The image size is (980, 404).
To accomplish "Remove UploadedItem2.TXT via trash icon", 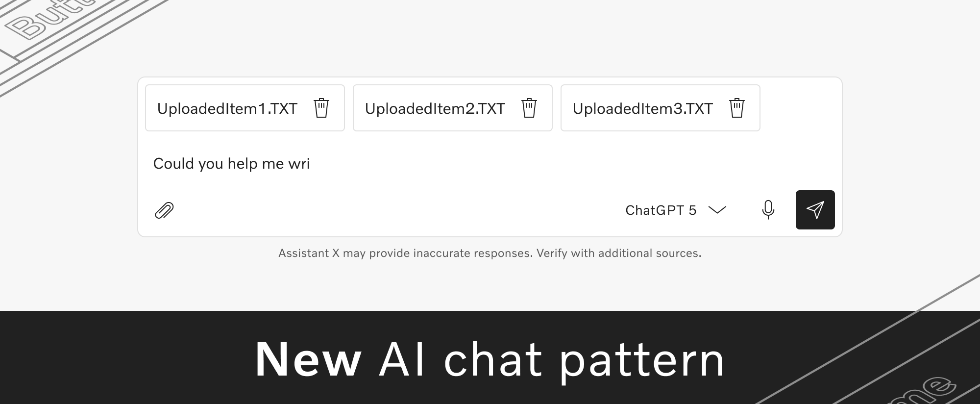I will [530, 108].
